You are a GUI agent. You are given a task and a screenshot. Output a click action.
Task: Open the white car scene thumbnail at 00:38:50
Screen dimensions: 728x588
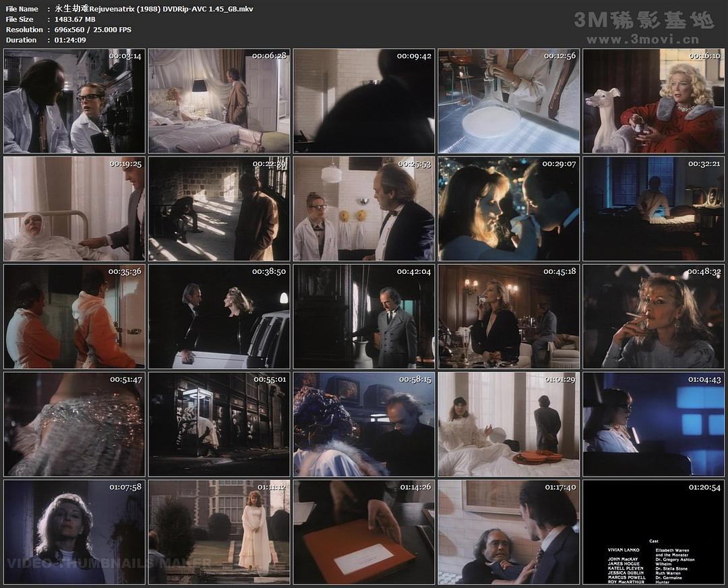pyautogui.click(x=219, y=316)
